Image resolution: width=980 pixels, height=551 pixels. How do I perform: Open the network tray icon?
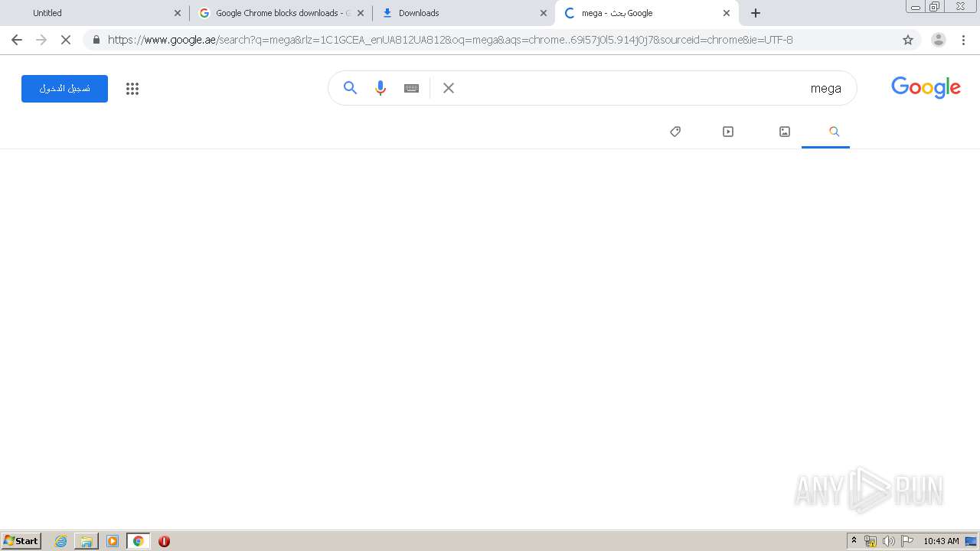pyautogui.click(x=871, y=541)
